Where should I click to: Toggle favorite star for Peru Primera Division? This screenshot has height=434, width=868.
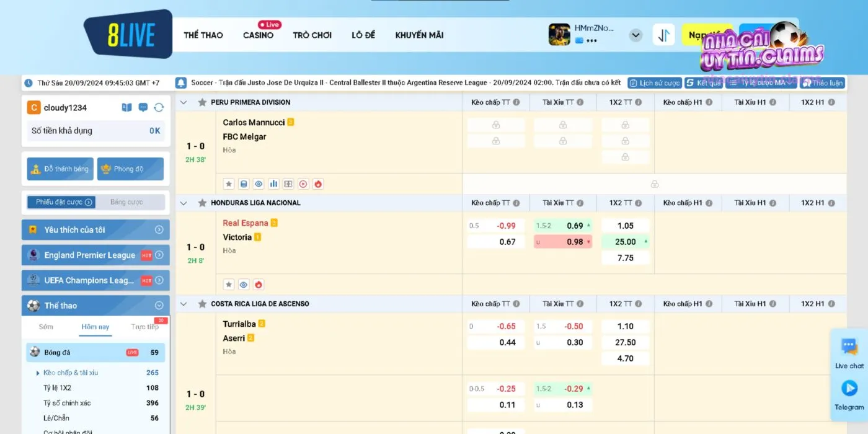[202, 102]
